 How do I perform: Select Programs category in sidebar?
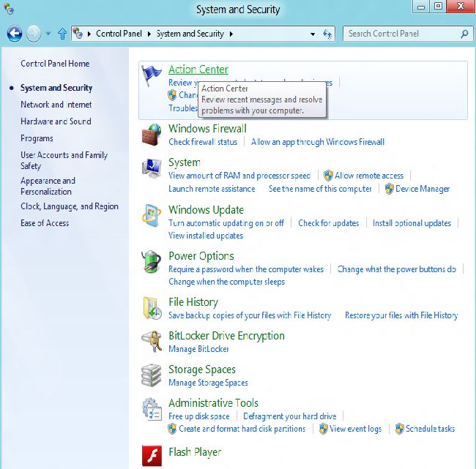click(37, 138)
